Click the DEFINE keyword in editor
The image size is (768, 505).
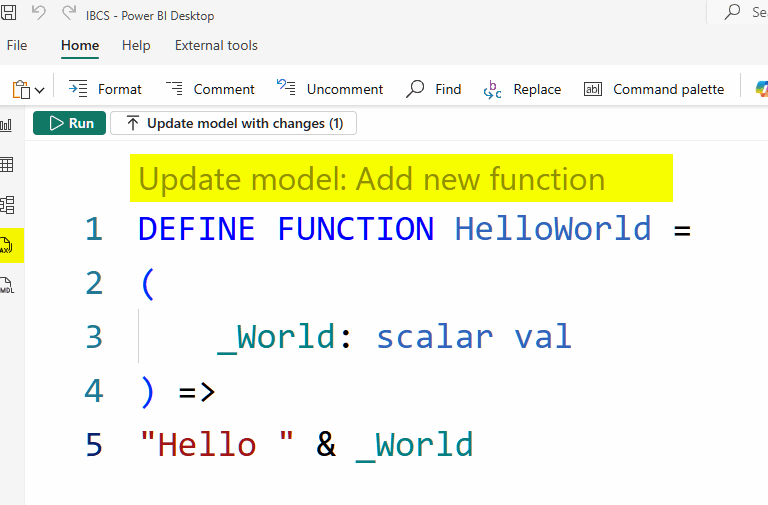tap(196, 229)
